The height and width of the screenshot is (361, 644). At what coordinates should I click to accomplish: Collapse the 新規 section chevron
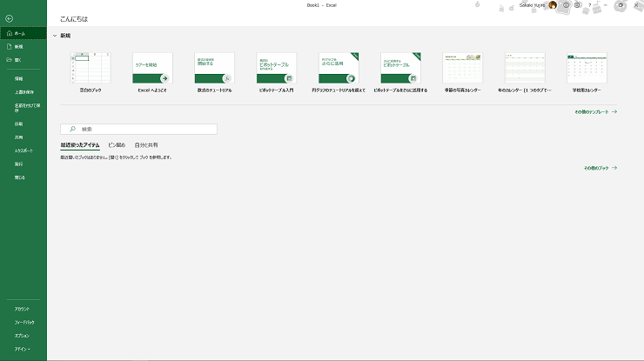click(x=55, y=36)
